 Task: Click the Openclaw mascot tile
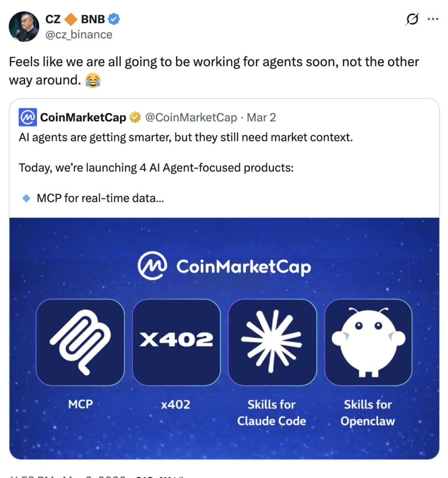368,342
